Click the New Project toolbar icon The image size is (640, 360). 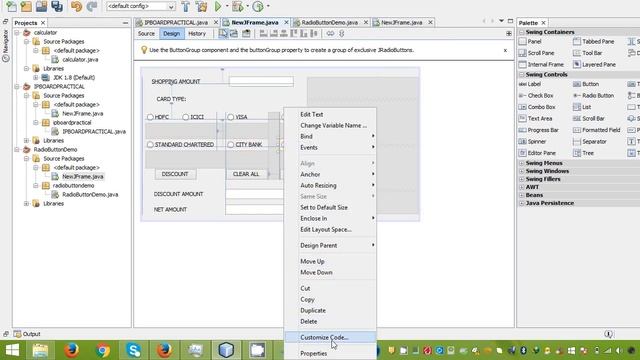pos(26,6)
